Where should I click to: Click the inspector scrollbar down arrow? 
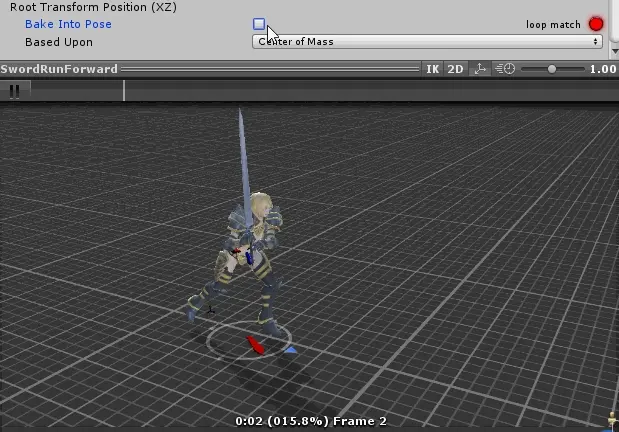point(615,51)
